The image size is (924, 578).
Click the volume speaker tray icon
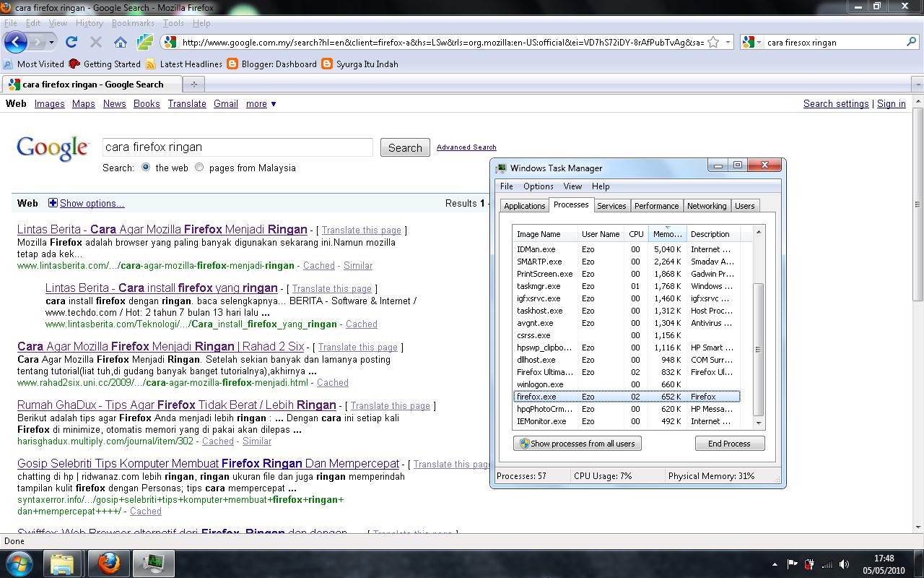(845, 564)
